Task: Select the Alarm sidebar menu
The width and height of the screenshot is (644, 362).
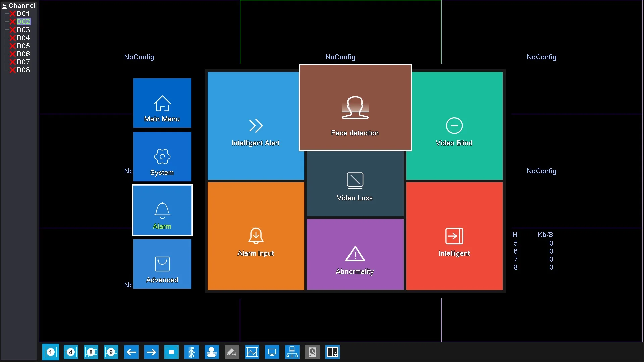Action: click(x=162, y=210)
